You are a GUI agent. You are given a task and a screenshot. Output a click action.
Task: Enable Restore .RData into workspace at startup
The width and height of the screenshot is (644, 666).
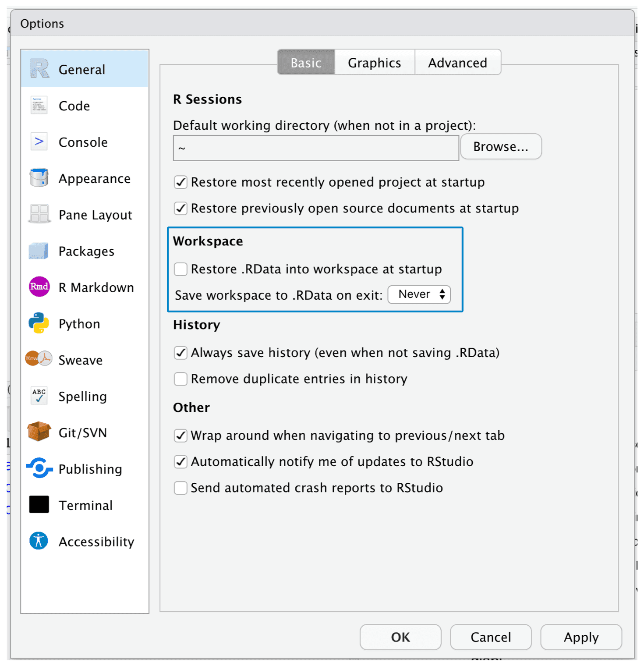click(180, 269)
